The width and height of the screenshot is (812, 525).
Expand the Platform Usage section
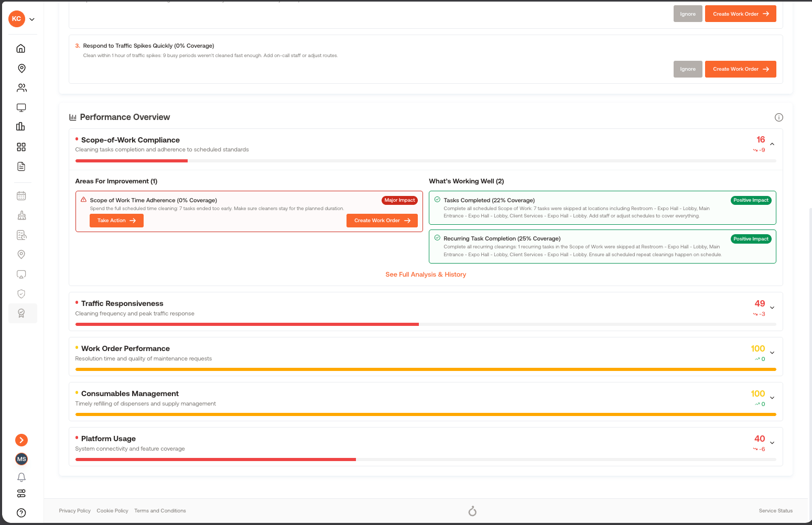point(772,443)
